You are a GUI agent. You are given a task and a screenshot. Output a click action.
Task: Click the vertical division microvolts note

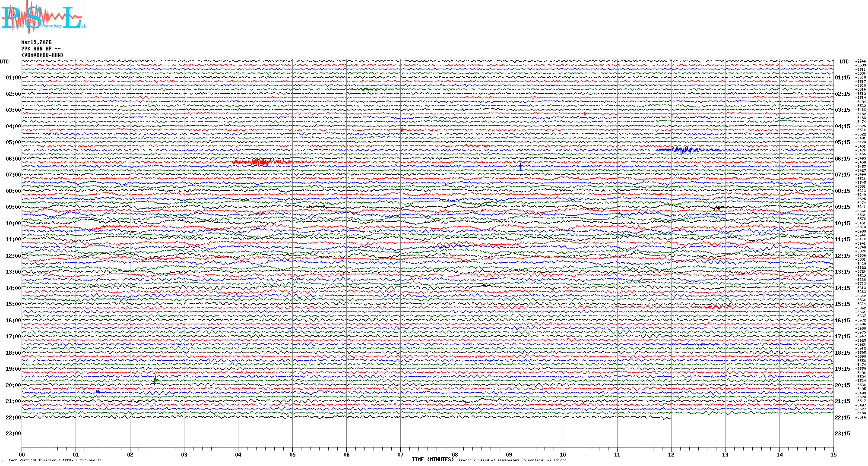[55, 460]
